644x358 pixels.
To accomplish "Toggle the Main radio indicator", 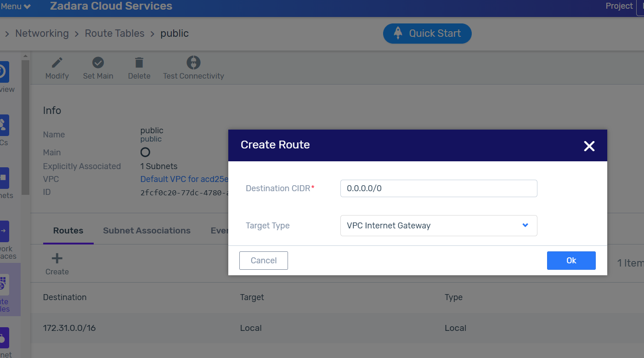I will click(x=145, y=152).
